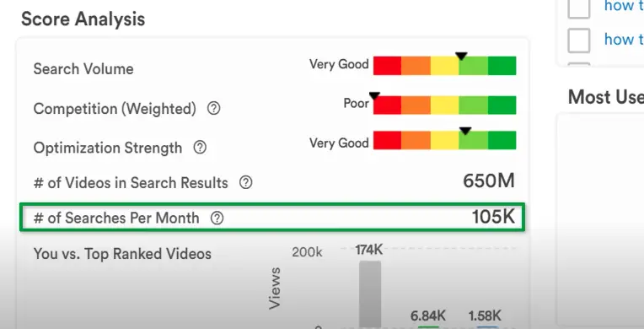Open the first 'how t...' link
The height and width of the screenshot is (329, 644).
point(624,6)
